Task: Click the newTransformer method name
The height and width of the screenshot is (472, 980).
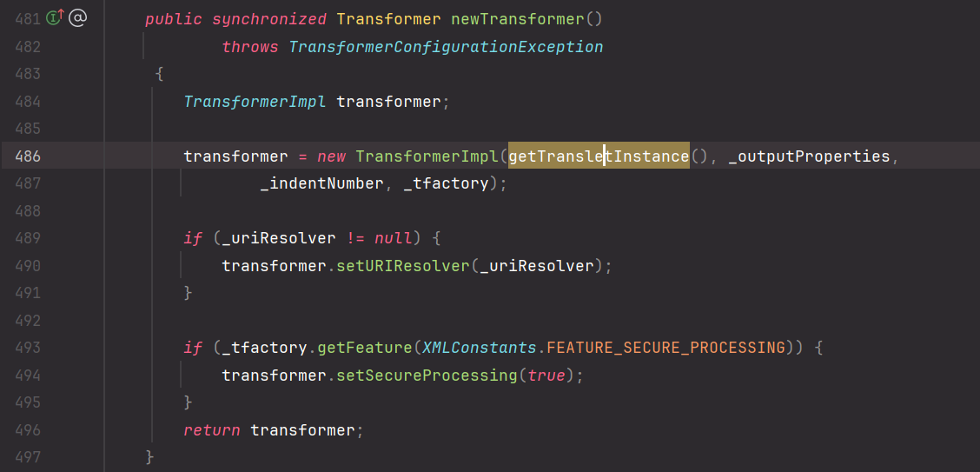Action: coord(518,19)
